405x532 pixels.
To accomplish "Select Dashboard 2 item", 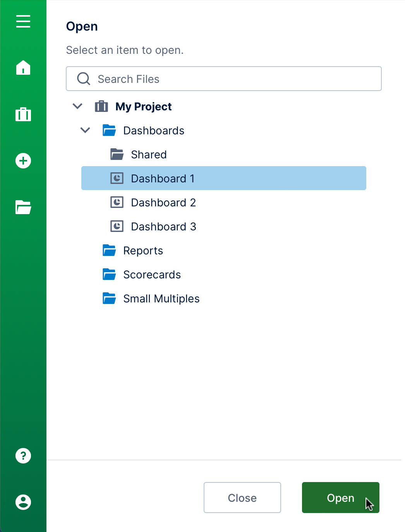I will coord(163,203).
